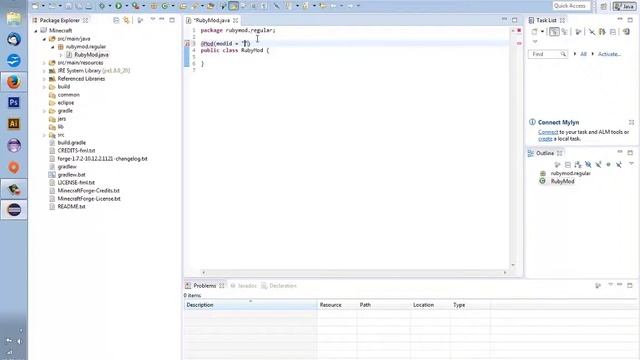Toggle Hide Fields in Outline toolbar
This screenshot has height=360, width=640.
588,164
